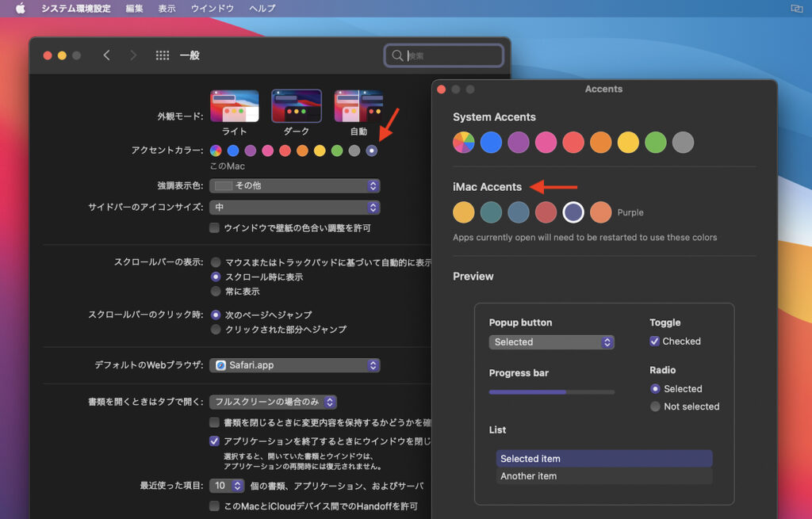Select the purple System Accents color swatch

click(x=519, y=141)
